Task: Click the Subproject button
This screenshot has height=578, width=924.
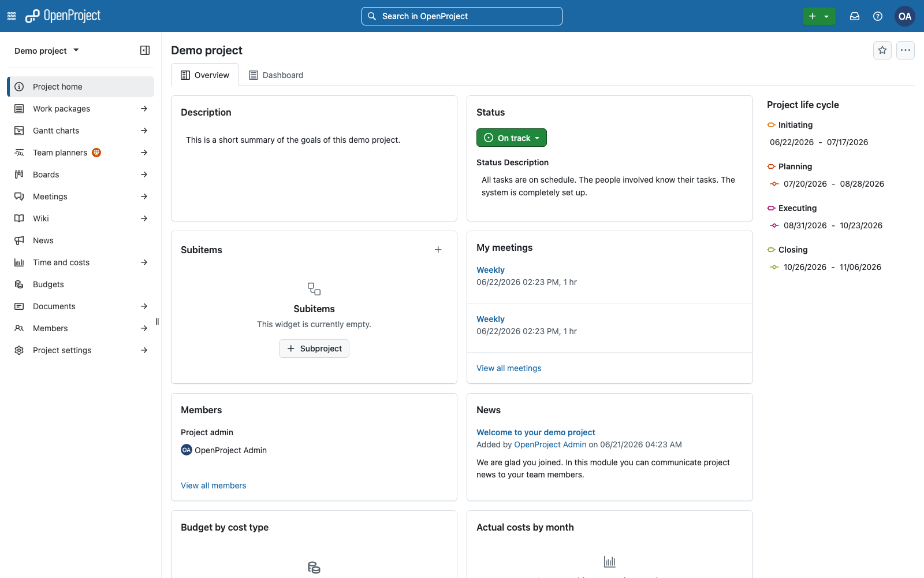Action: point(314,349)
